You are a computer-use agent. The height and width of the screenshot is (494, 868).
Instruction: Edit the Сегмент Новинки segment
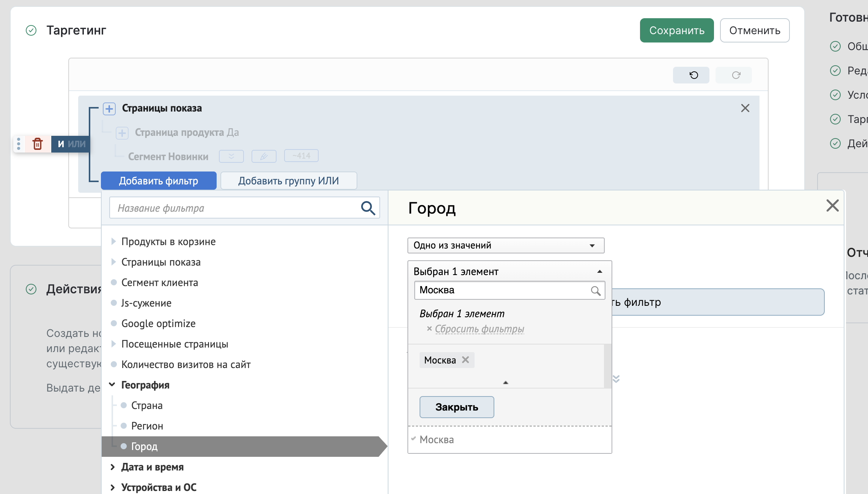(x=264, y=156)
